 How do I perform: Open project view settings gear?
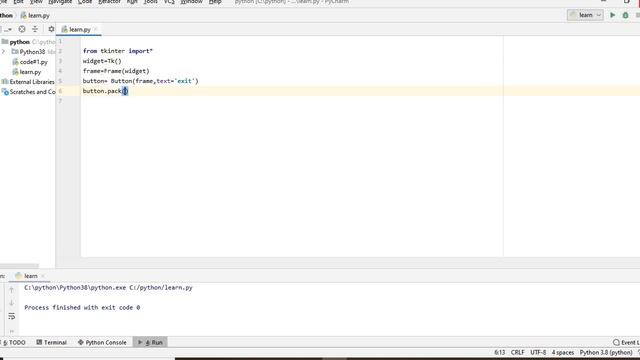pos(51,29)
